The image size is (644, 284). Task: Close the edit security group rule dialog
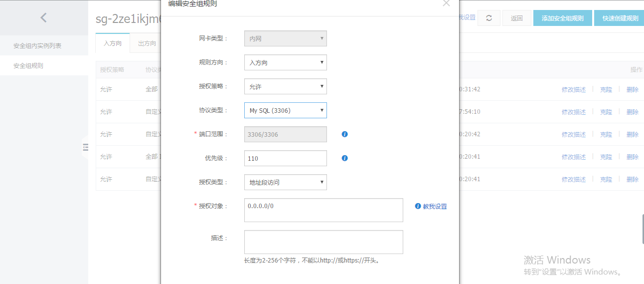point(446,3)
